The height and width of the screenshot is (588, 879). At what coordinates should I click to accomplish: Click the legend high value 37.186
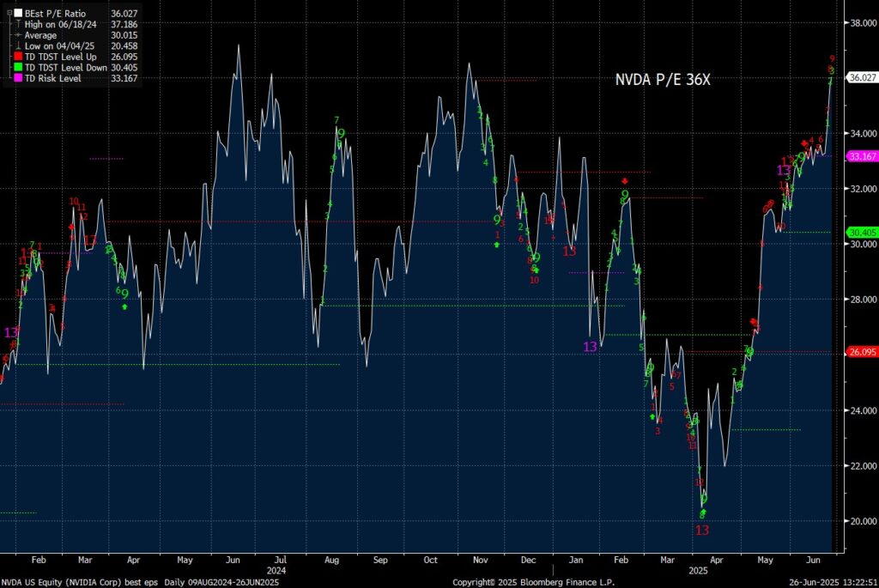coord(124,24)
